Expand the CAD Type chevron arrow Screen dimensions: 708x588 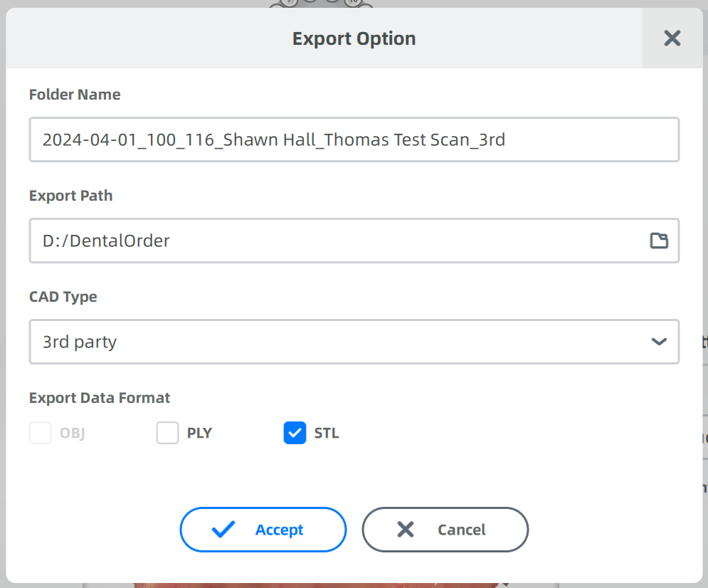(659, 342)
